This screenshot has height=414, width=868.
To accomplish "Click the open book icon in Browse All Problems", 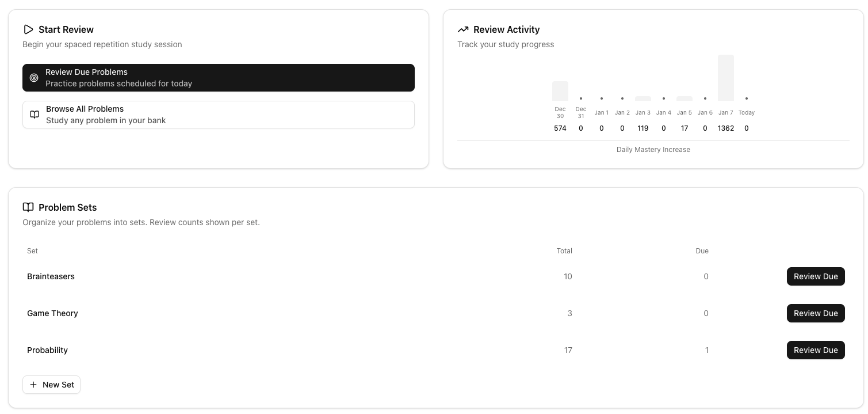I will [x=35, y=115].
